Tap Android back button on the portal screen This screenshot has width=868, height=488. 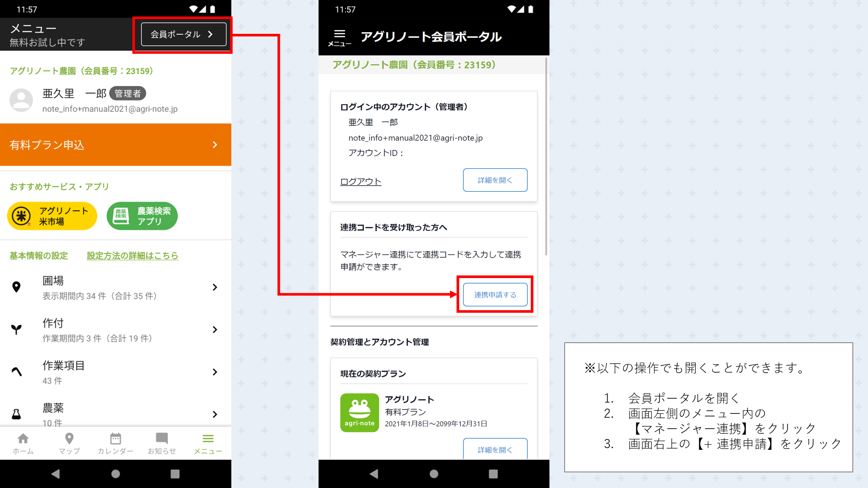coord(374,474)
